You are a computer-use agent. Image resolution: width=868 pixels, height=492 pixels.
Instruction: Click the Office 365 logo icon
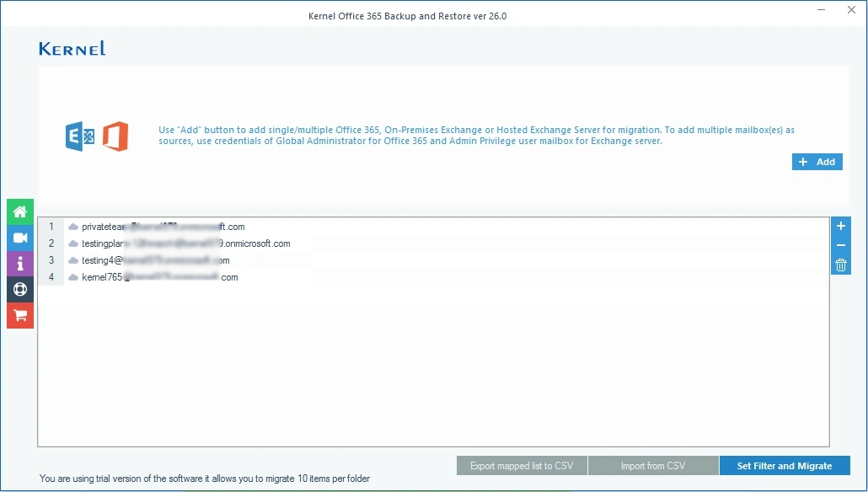tap(115, 136)
